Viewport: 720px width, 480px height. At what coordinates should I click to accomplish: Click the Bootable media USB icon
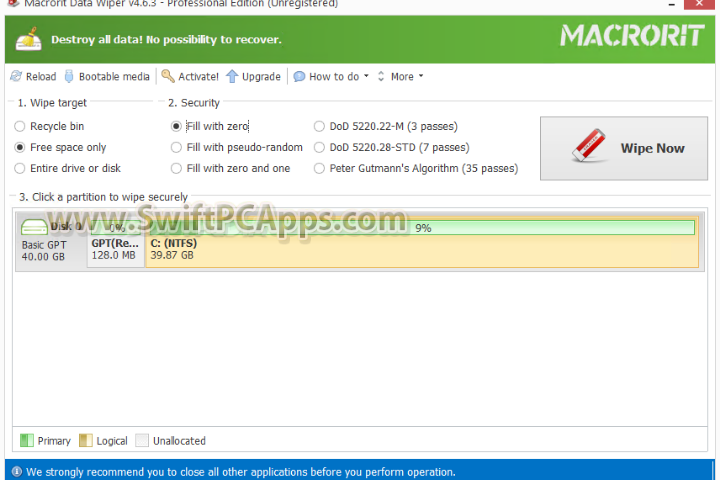(69, 76)
